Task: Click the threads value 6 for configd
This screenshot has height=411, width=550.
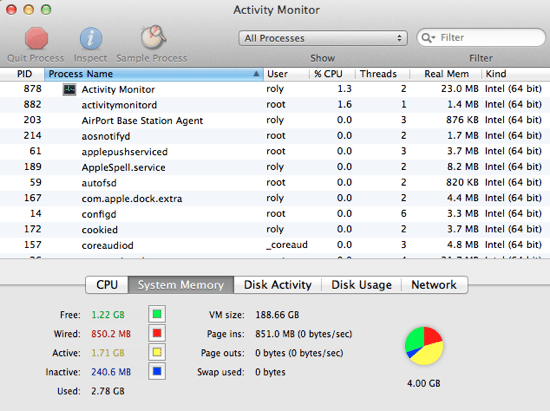Action: click(x=403, y=214)
